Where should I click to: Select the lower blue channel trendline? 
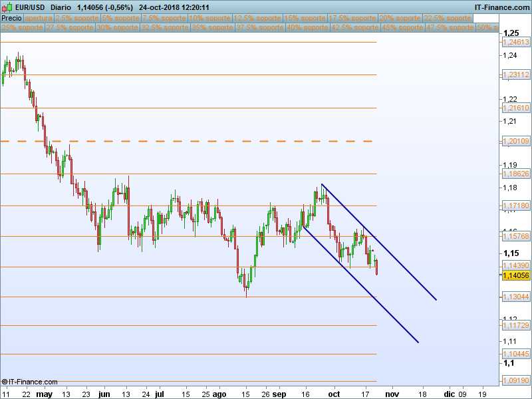coord(360,285)
